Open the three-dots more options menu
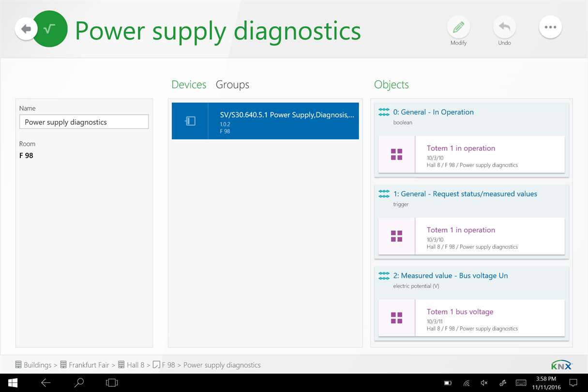 click(x=550, y=28)
